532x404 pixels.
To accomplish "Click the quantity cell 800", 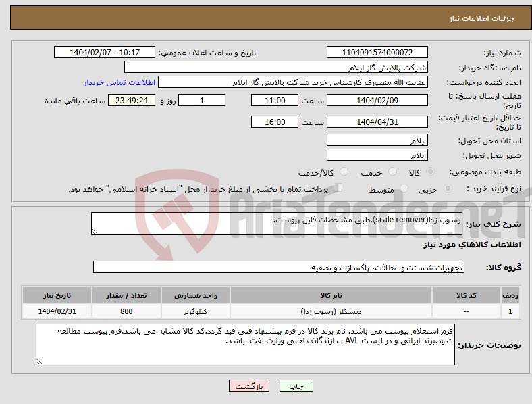I will coord(126,311).
